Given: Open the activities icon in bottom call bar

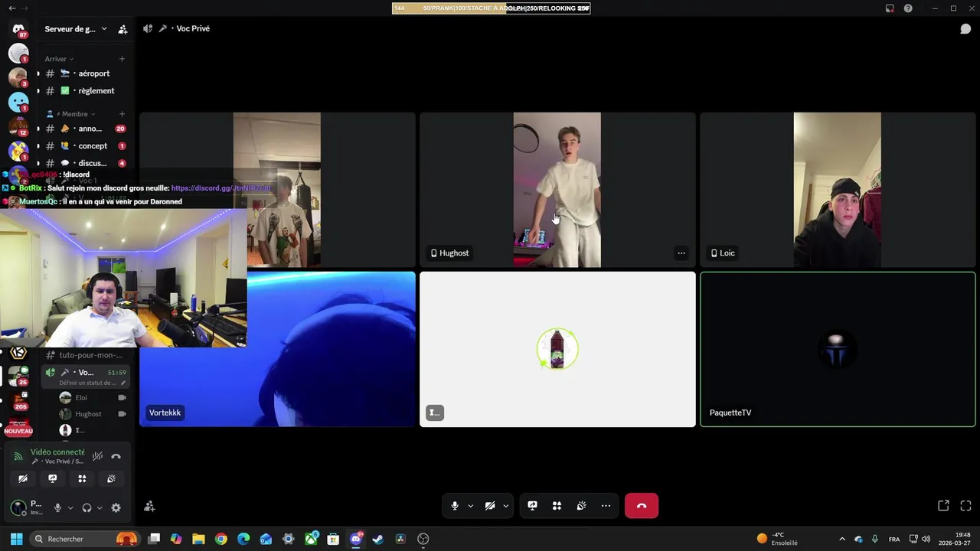Looking at the screenshot, I should [x=557, y=506].
